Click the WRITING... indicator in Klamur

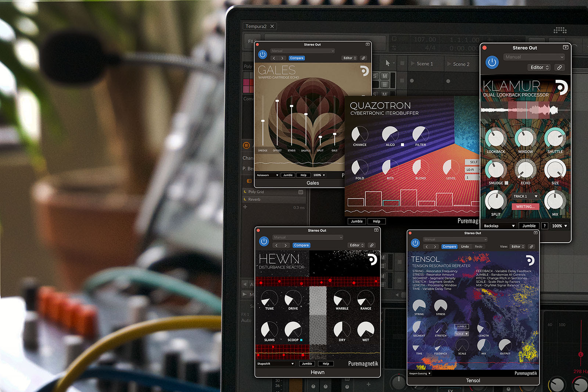[x=525, y=207]
